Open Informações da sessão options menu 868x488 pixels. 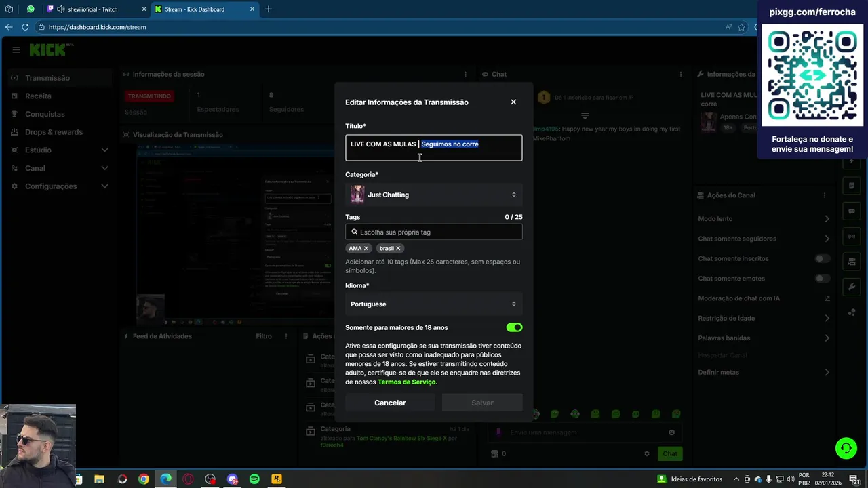click(x=465, y=74)
